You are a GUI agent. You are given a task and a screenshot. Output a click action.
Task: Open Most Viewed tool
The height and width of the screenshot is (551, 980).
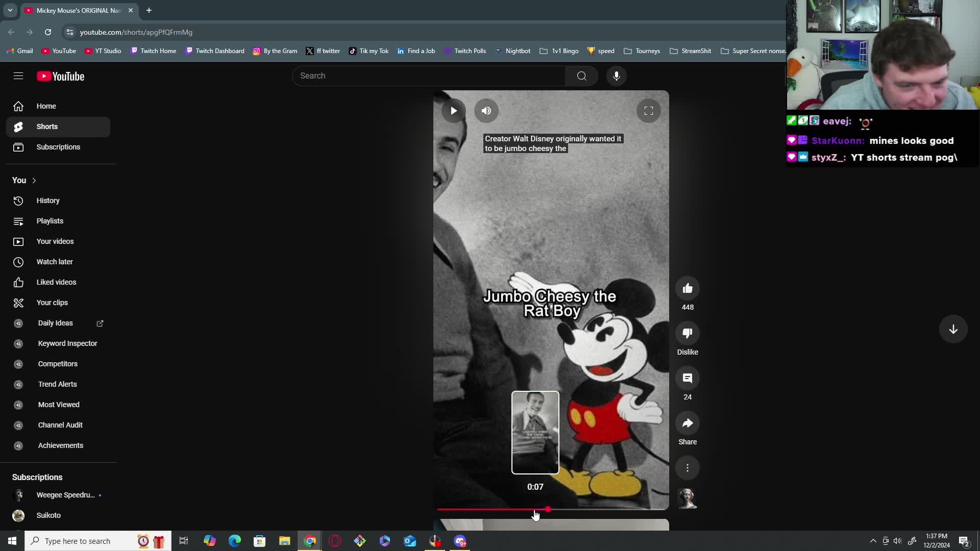[58, 405]
